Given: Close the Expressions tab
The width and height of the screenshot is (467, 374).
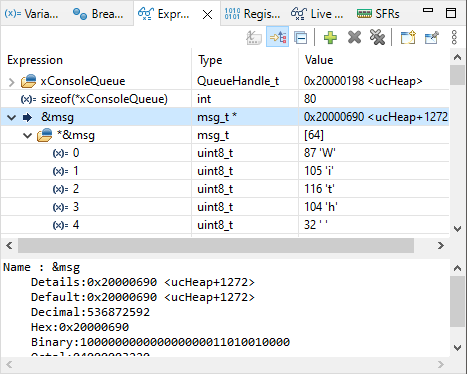Looking at the screenshot, I should [207, 15].
